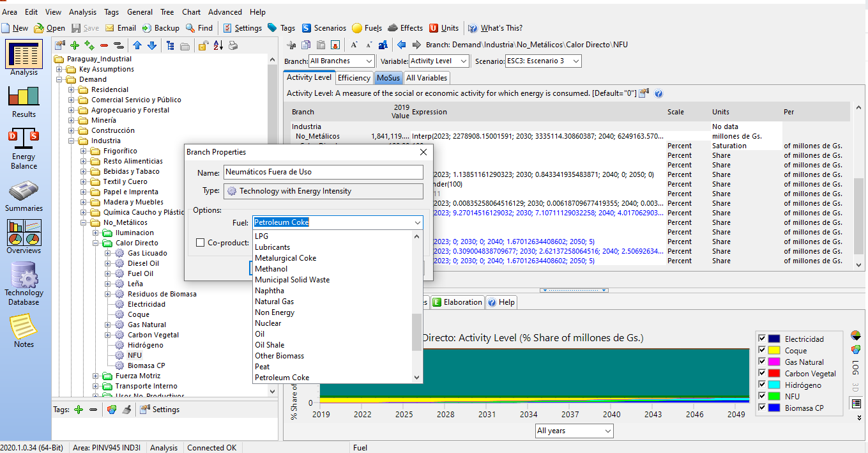Click the gray forward arrow icon
868x453 pixels.
tap(416, 45)
